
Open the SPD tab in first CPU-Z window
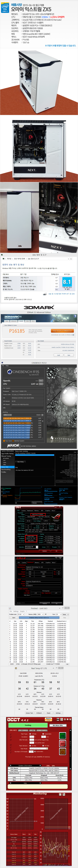(42, 510)
